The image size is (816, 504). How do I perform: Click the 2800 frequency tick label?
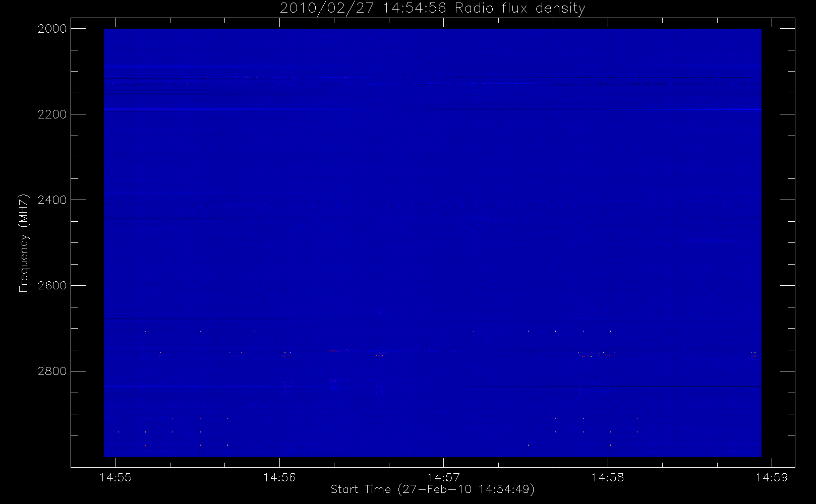[52, 371]
